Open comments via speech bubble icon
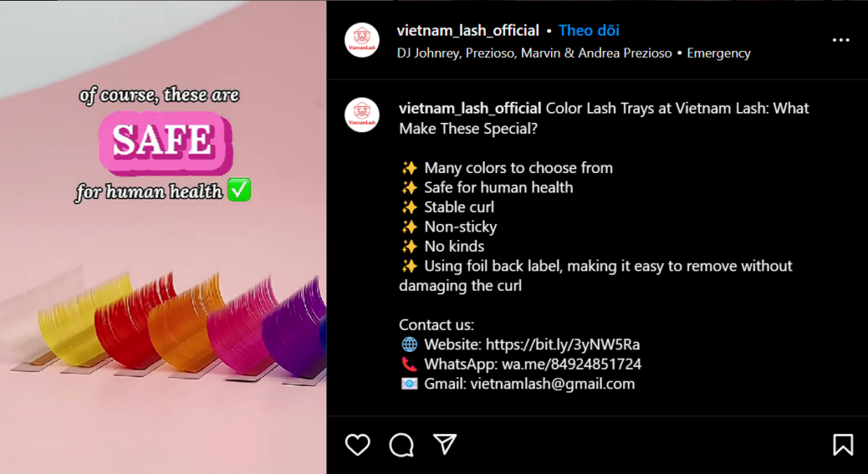Image resolution: width=868 pixels, height=474 pixels. pos(401,444)
